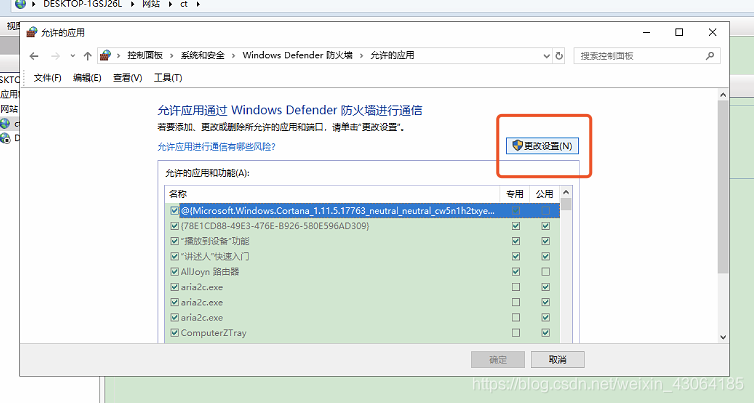Close the 允许的应用 window
Screen dimensions: 754x403
(712, 32)
